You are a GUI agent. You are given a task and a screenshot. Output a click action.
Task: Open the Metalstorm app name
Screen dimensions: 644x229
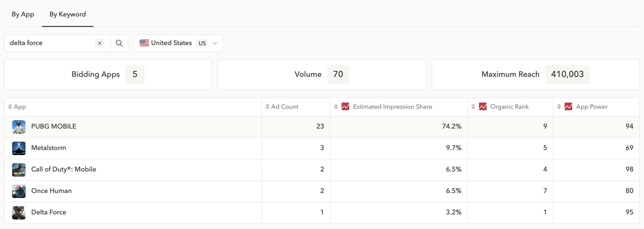point(49,148)
